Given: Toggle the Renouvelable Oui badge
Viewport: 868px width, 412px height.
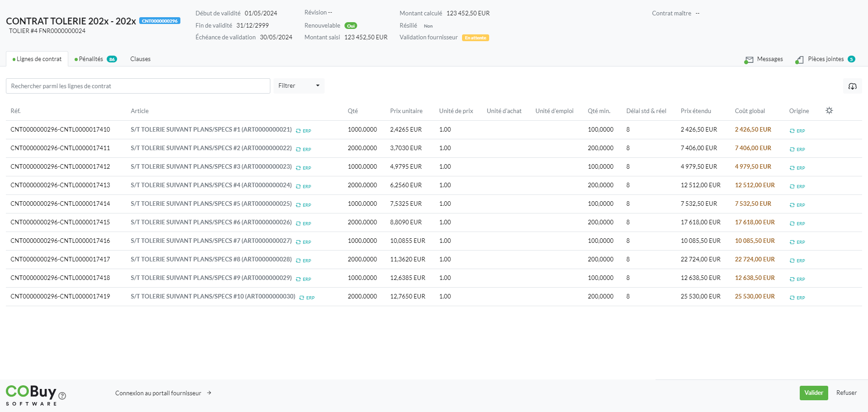Looking at the screenshot, I should click(350, 26).
